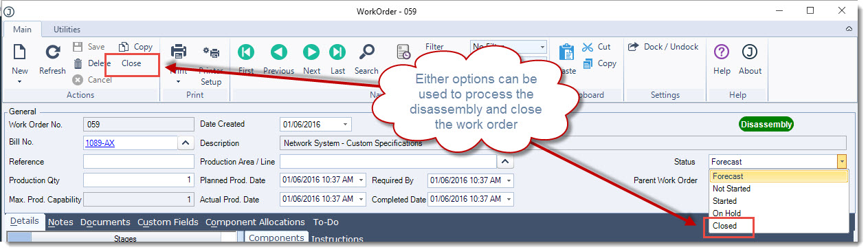This screenshot has width=868, height=252.
Task: Switch to the Custom Fields tab
Action: (x=168, y=222)
